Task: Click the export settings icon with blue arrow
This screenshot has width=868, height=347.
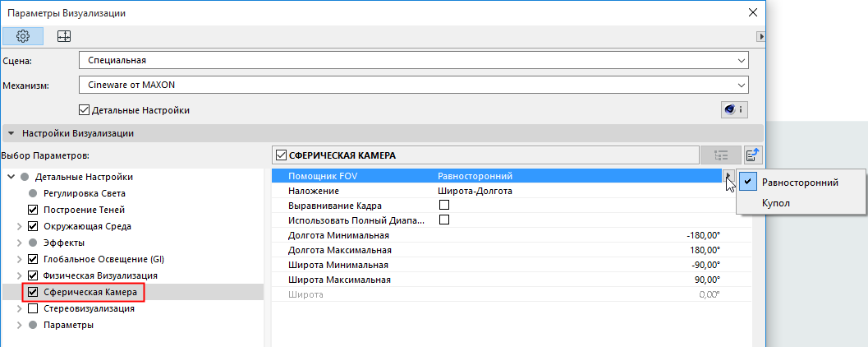Action: coord(753,155)
